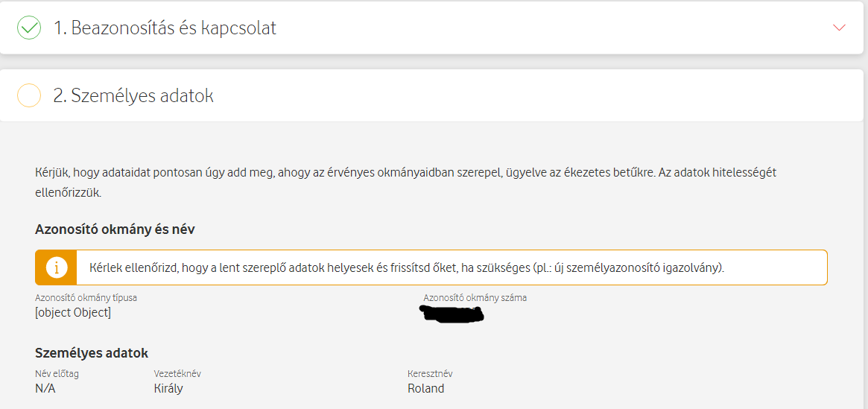Image resolution: width=868 pixels, height=409 pixels.
Task: Click the orange info icon in the notice
Action: 55,268
